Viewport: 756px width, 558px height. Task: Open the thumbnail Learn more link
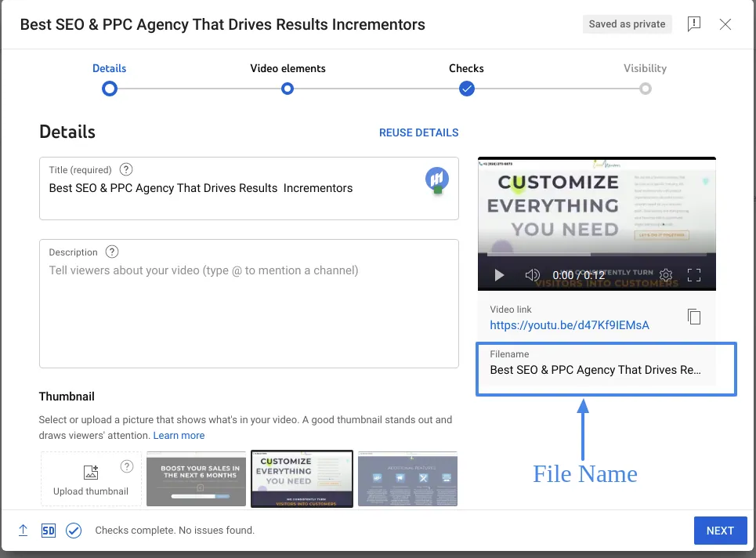(x=179, y=436)
